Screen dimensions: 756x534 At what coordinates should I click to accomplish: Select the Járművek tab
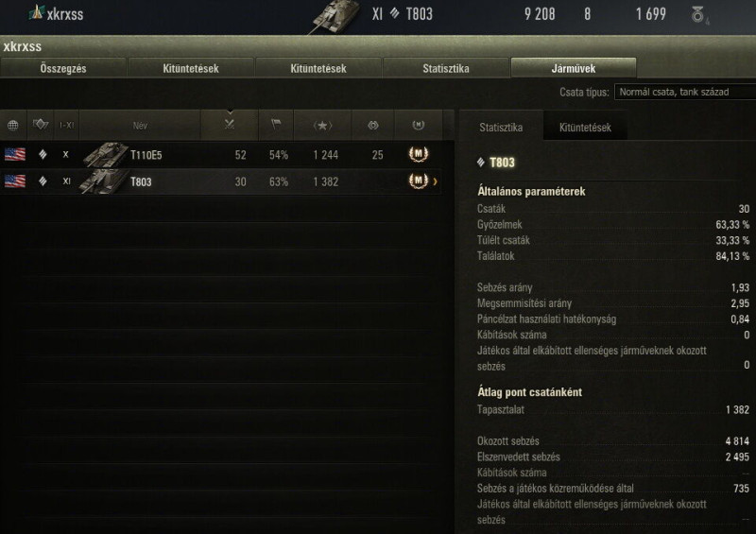coord(574,68)
